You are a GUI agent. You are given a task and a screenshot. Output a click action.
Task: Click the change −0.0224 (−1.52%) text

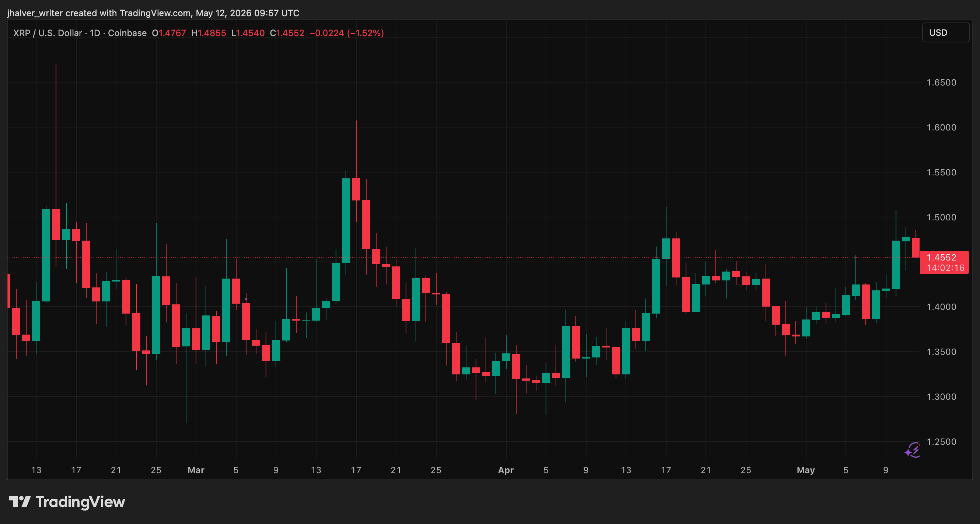tap(347, 33)
